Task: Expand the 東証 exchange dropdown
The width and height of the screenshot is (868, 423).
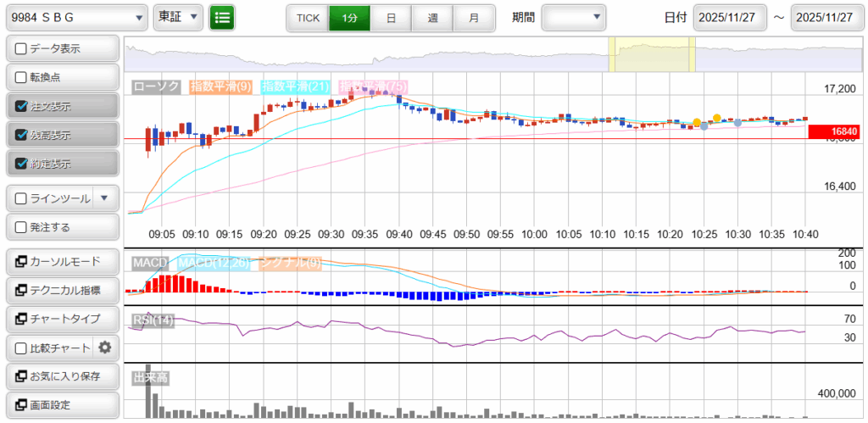Action: (179, 17)
